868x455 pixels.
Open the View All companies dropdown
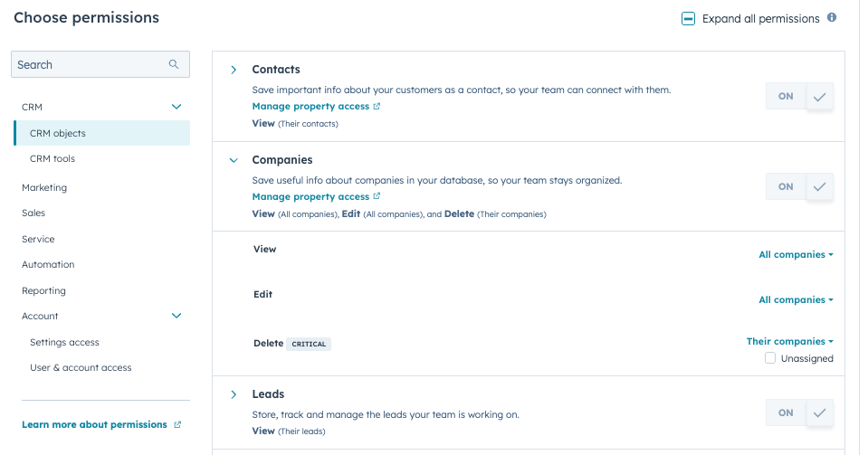[796, 254]
